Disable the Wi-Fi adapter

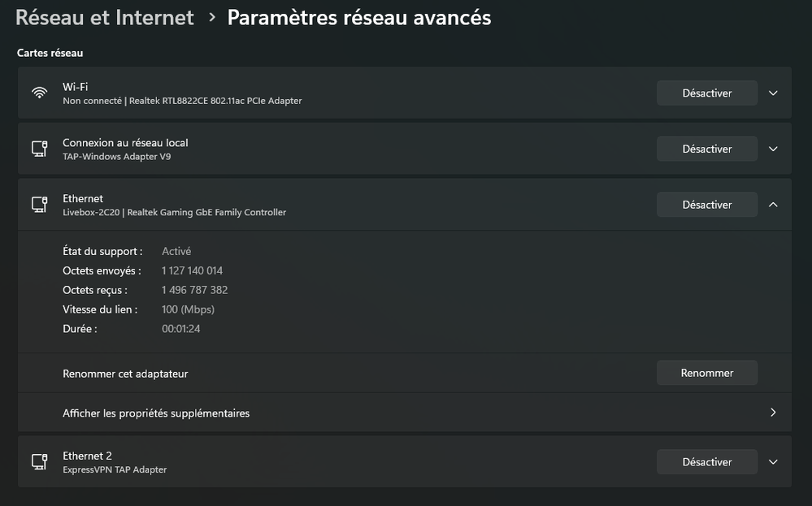pyautogui.click(x=706, y=93)
